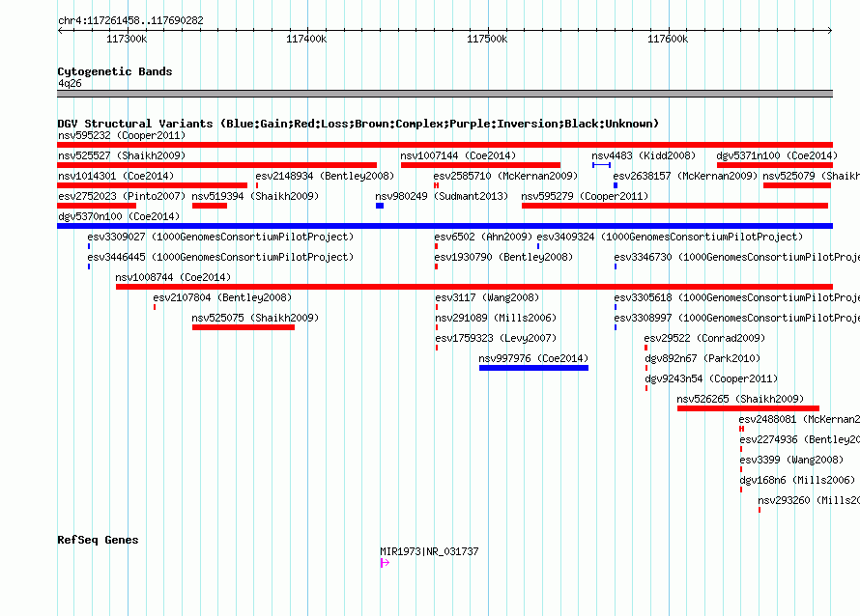Image resolution: width=860 pixels, height=616 pixels.
Task: Click the dgv5370n100 (Coe2014) label
Action: [119, 216]
